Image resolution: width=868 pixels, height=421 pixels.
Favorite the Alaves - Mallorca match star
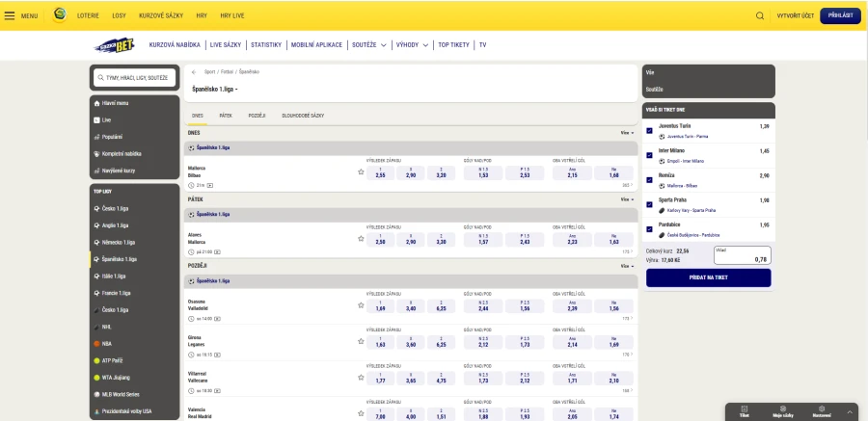(361, 238)
